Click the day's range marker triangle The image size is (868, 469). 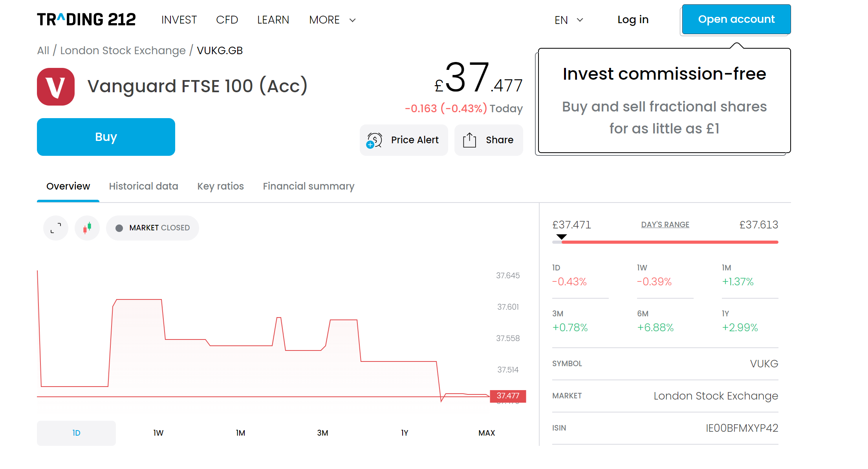[x=562, y=237]
